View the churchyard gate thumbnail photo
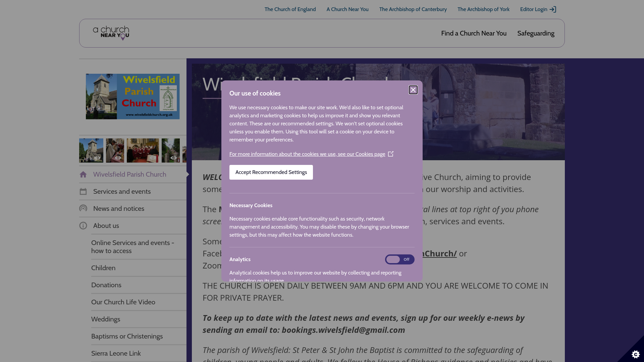This screenshot has height=362, width=644. (x=171, y=150)
